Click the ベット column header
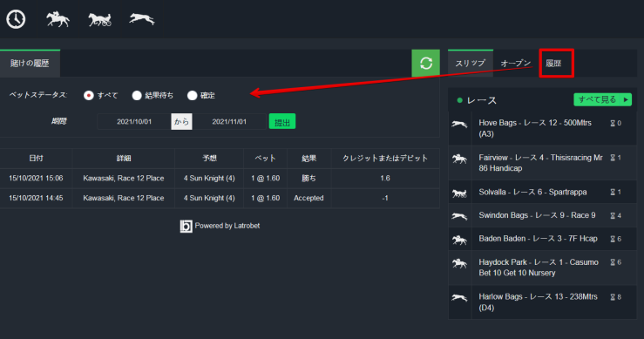This screenshot has width=644, height=339. tap(265, 159)
